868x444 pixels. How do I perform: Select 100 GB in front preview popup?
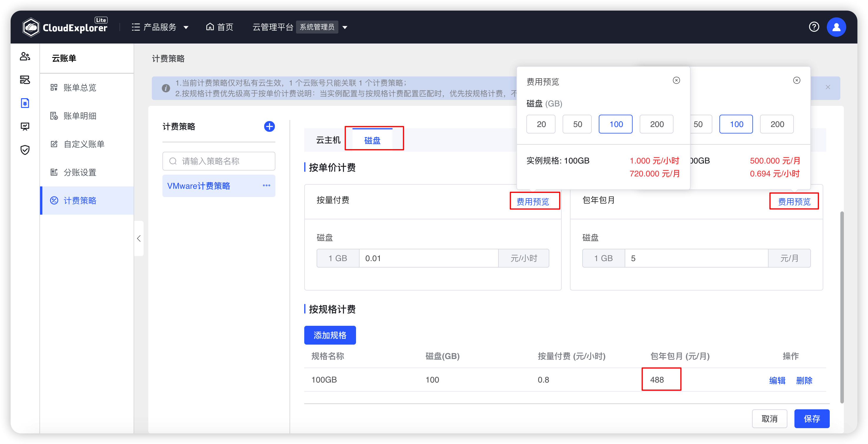pyautogui.click(x=616, y=124)
